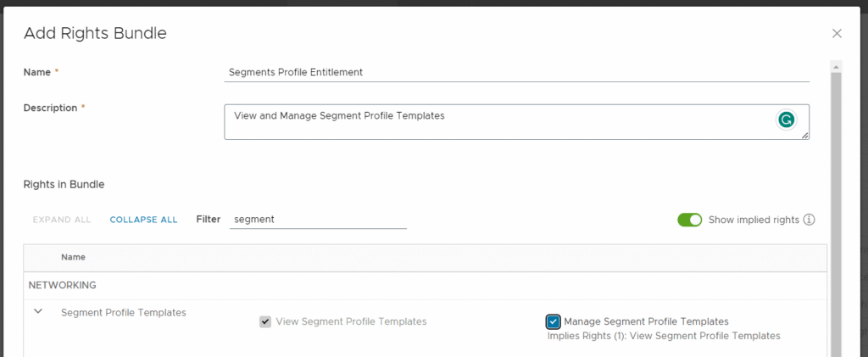Click the Description box resize handle
The height and width of the screenshot is (357, 868).
tap(804, 135)
